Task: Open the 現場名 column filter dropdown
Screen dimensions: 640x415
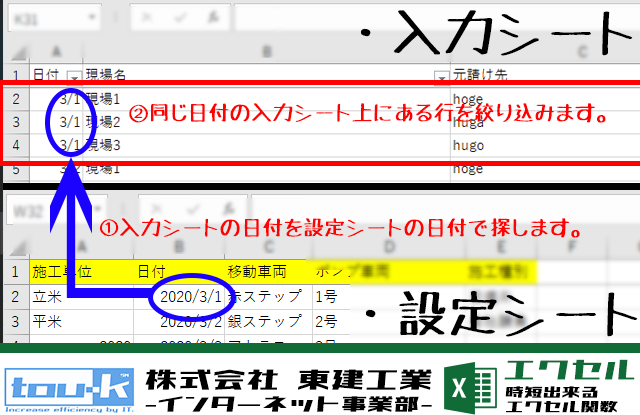Action: coord(440,76)
